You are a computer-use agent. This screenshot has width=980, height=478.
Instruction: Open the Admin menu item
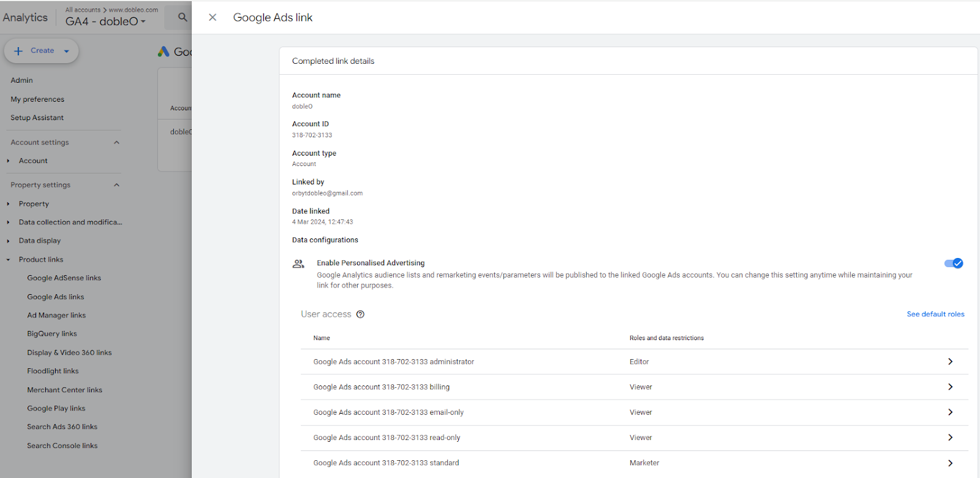(21, 80)
